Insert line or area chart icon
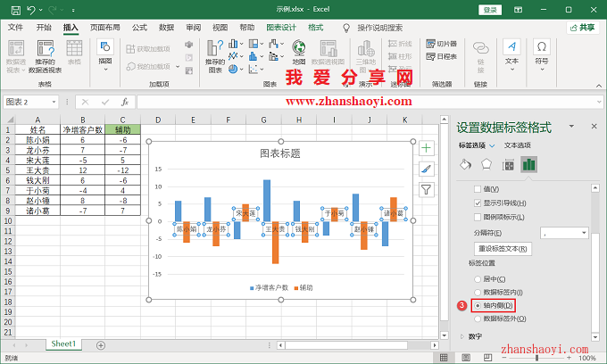 tap(233, 56)
